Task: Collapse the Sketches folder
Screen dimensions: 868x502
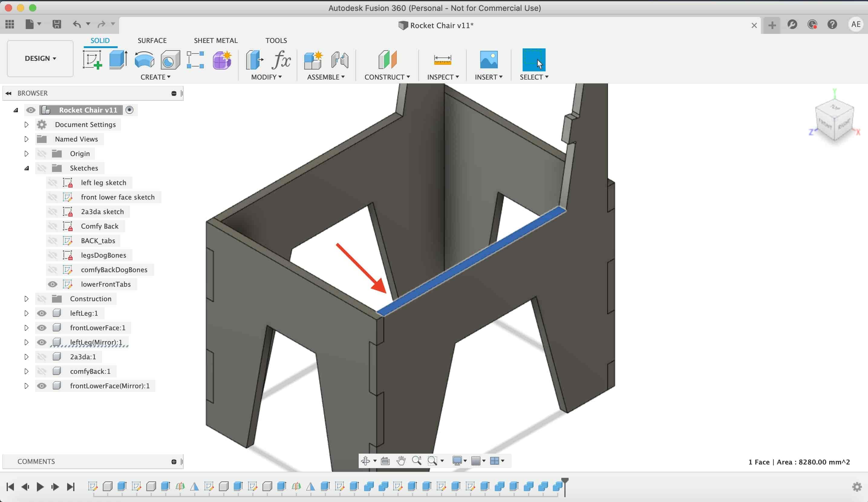Action: click(x=27, y=168)
